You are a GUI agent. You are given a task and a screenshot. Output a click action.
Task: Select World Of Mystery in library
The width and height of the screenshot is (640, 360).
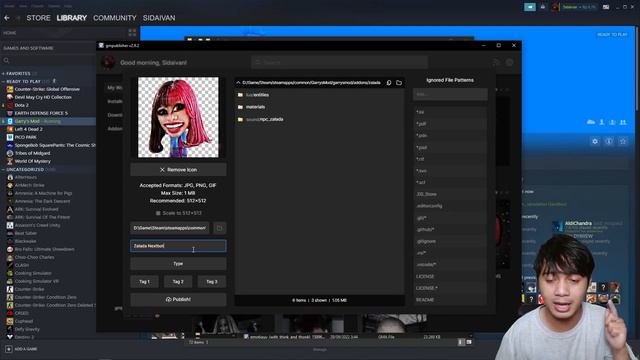[x=32, y=161]
